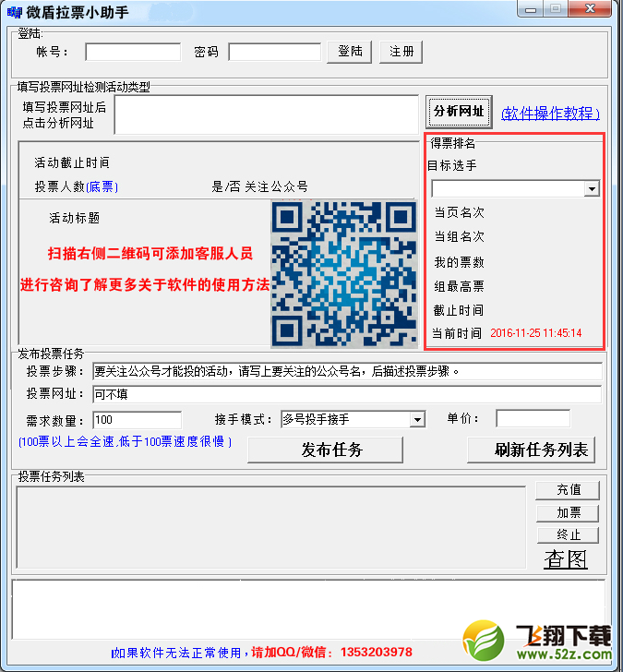Expand the 接手模式 dropdown arrow
The height and width of the screenshot is (672, 623).
pos(417,420)
